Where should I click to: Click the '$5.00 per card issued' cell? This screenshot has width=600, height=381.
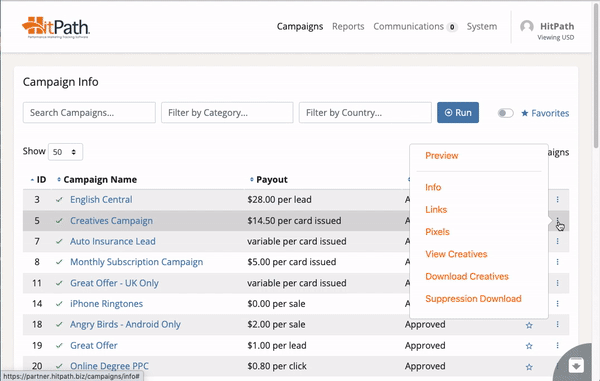click(x=292, y=262)
